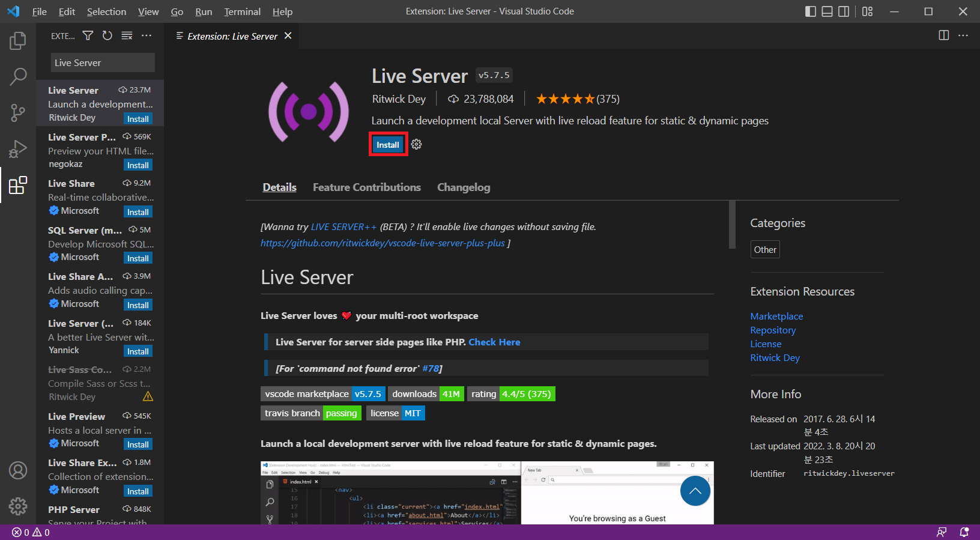
Task: Open the Source Control view
Action: (x=18, y=112)
